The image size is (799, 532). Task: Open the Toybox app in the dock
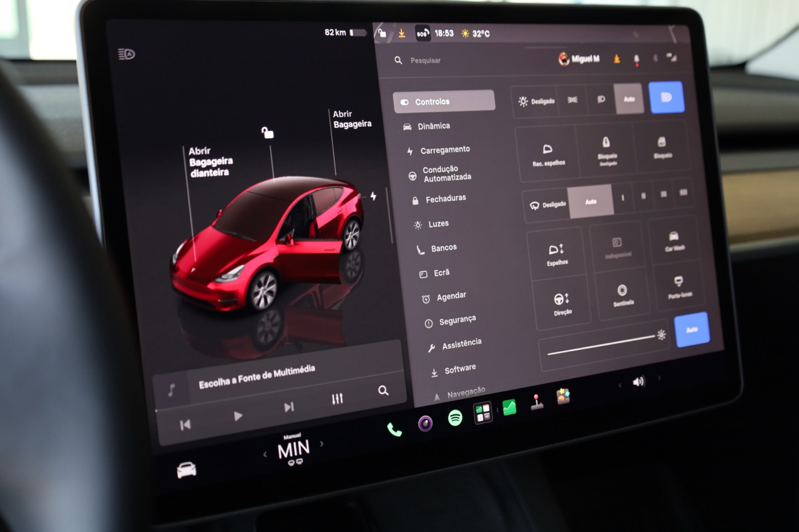pyautogui.click(x=563, y=397)
